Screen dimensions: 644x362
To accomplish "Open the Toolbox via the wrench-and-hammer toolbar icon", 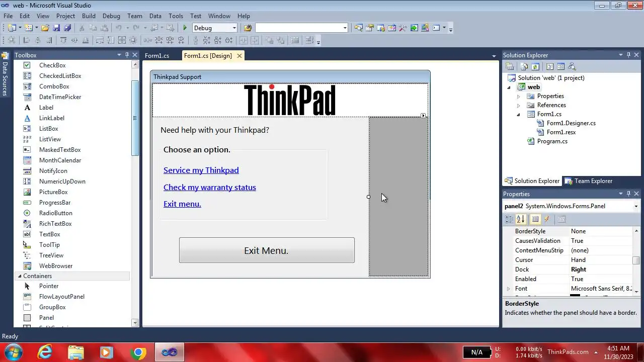I will (x=403, y=28).
